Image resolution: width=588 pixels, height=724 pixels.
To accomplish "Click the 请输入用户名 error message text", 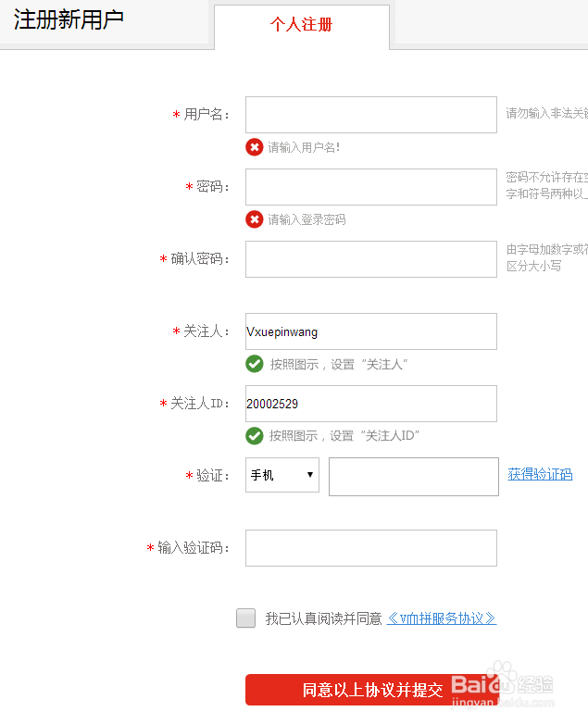I will tap(305, 147).
